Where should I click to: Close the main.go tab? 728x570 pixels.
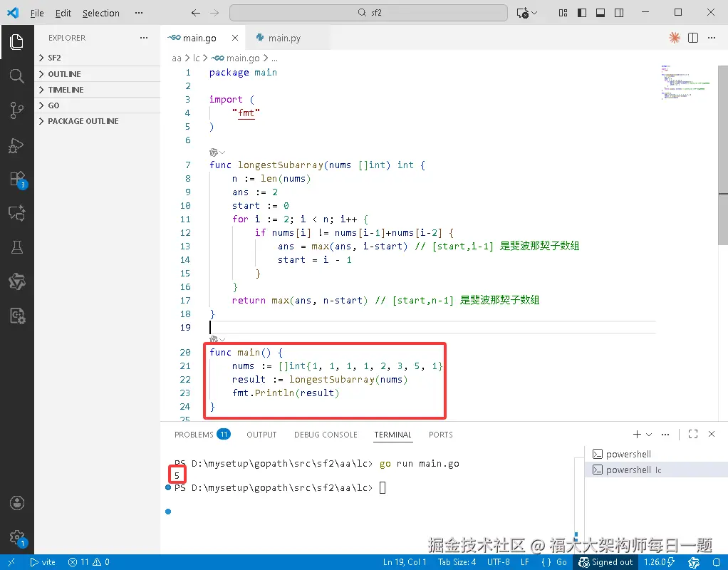[235, 38]
